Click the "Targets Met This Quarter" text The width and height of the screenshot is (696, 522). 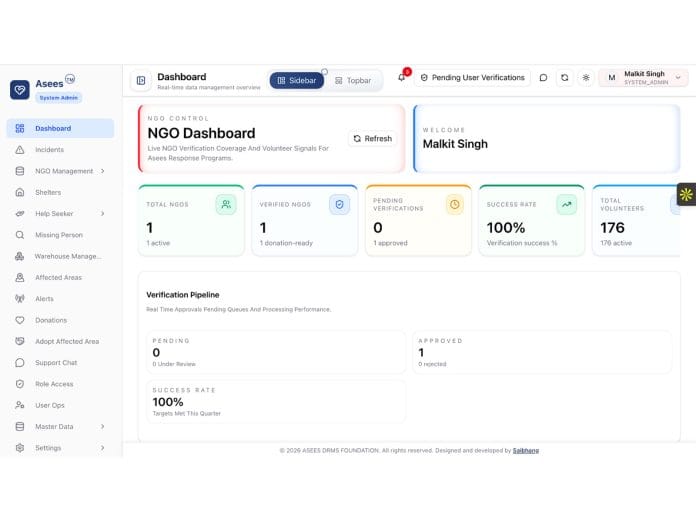[x=186, y=413]
